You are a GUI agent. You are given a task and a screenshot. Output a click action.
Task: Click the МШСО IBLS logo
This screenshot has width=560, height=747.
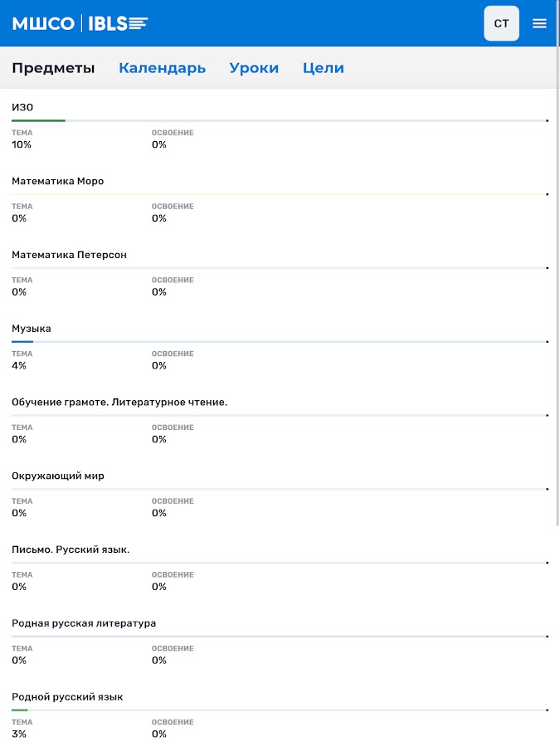pos(80,23)
